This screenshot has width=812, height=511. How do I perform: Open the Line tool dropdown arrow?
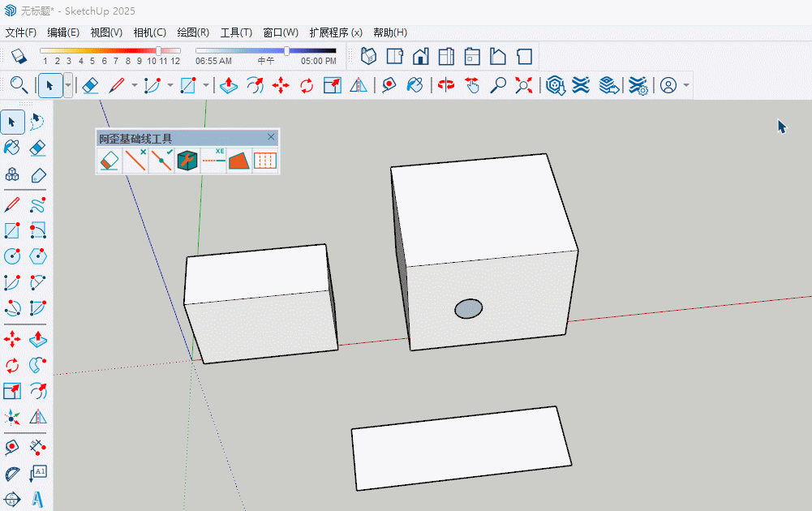click(x=134, y=85)
